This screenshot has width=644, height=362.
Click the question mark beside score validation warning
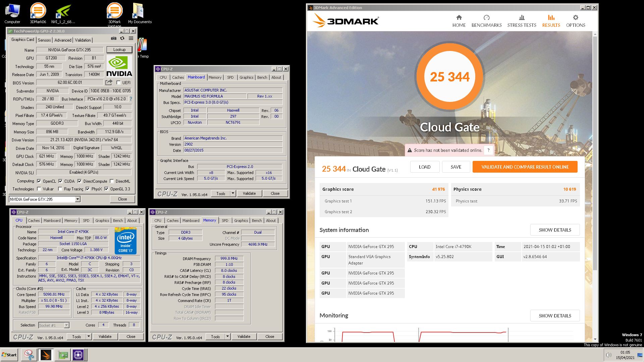(488, 150)
